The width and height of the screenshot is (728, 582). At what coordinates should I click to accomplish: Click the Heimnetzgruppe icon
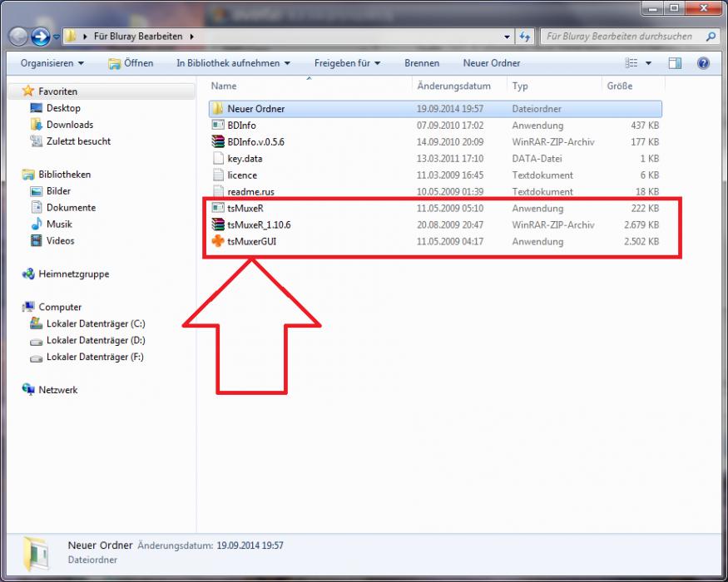coord(28,274)
